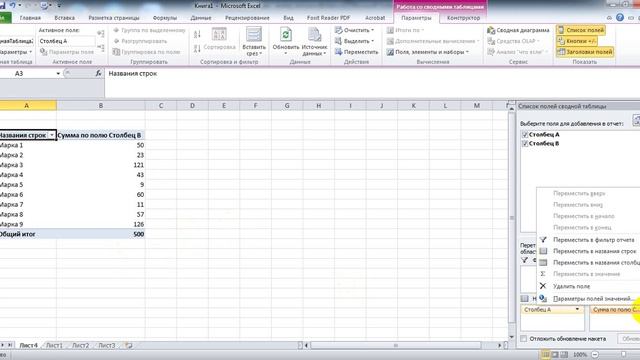Open Excel Help question mark icon
The width and height of the screenshot is (640, 360).
[620, 18]
